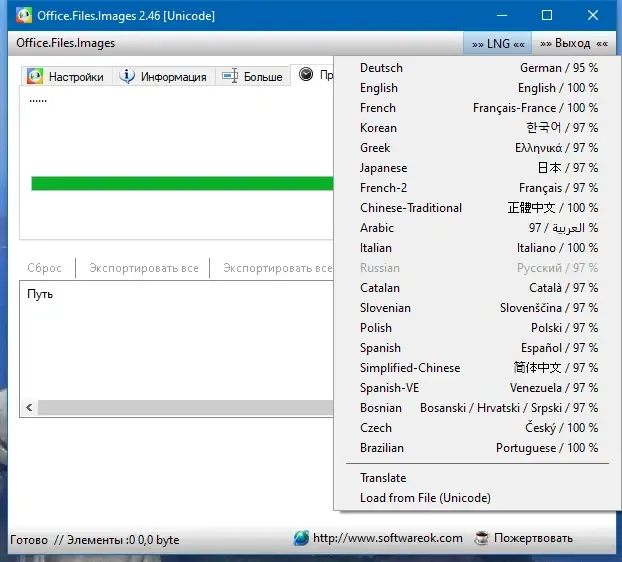Screen dimensions: 622x562
Task: Click Translate menu item
Action: [478, 478]
